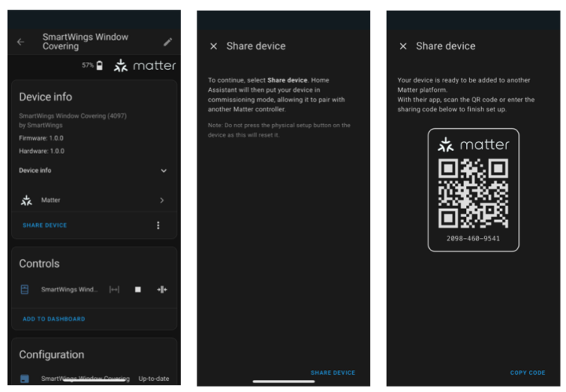Tap the Configuration section heading
Image resolution: width=566 pixels, height=392 pixels.
(x=52, y=355)
